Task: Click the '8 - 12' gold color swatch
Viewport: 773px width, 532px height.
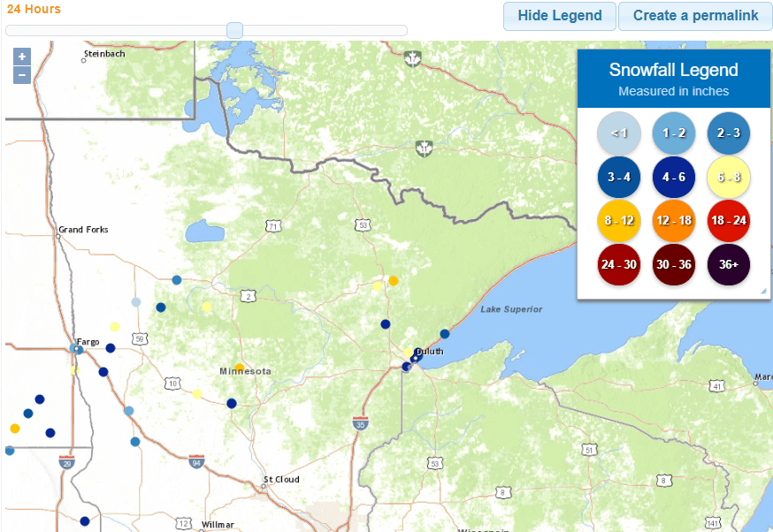Action: (x=618, y=220)
